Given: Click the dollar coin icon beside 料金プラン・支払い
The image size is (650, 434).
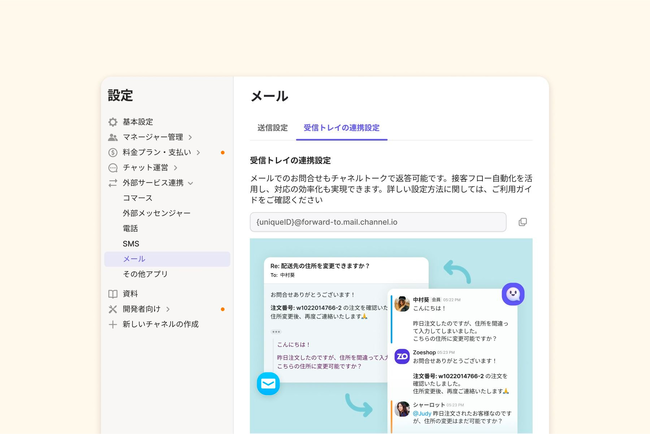Looking at the screenshot, I should pyautogui.click(x=113, y=153).
